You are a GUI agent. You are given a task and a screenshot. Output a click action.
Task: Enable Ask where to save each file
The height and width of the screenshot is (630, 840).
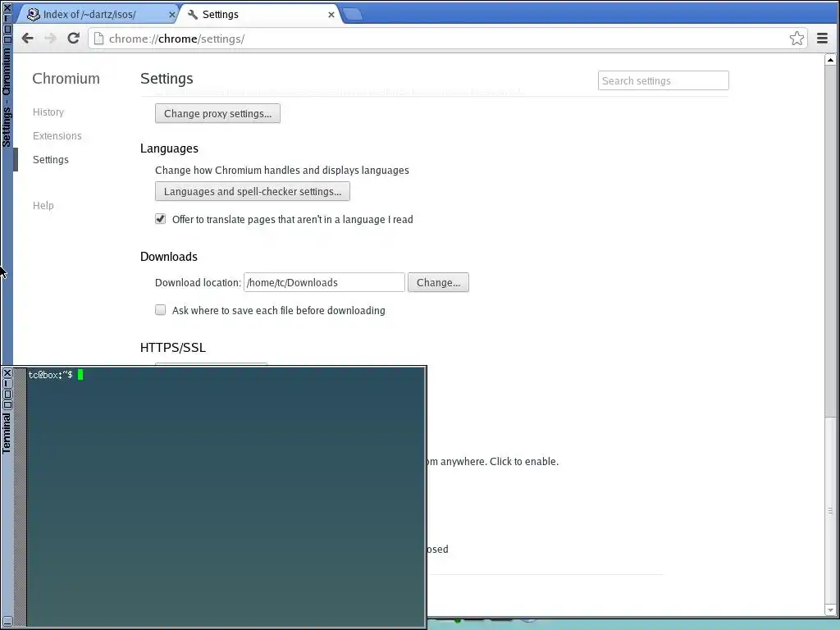click(x=160, y=310)
